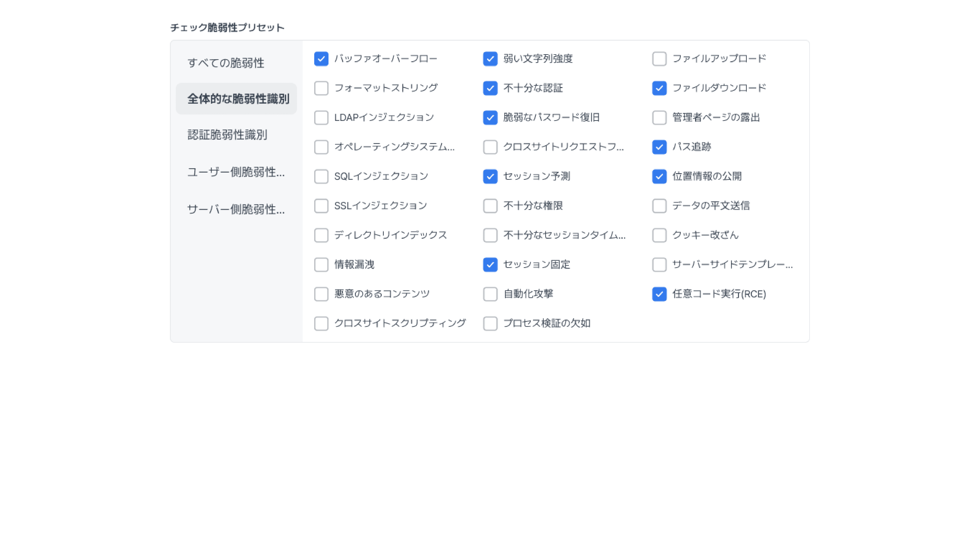Switch to the 認証脆弱性識別 preset
Image resolution: width=980 pixels, height=551 pixels.
236,135
